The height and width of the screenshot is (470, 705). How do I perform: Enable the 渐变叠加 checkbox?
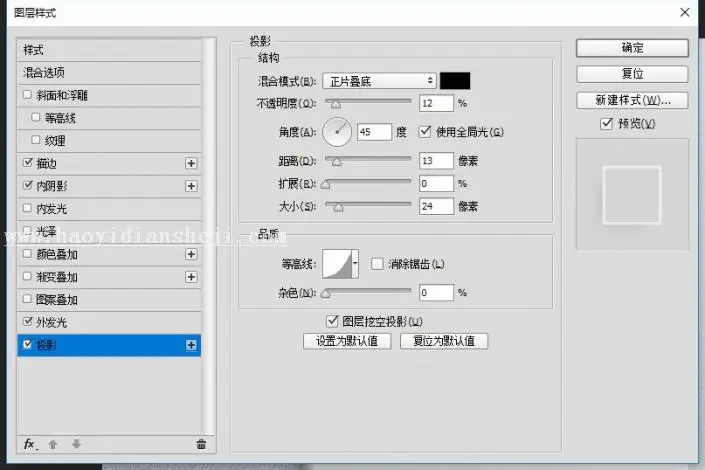point(27,276)
